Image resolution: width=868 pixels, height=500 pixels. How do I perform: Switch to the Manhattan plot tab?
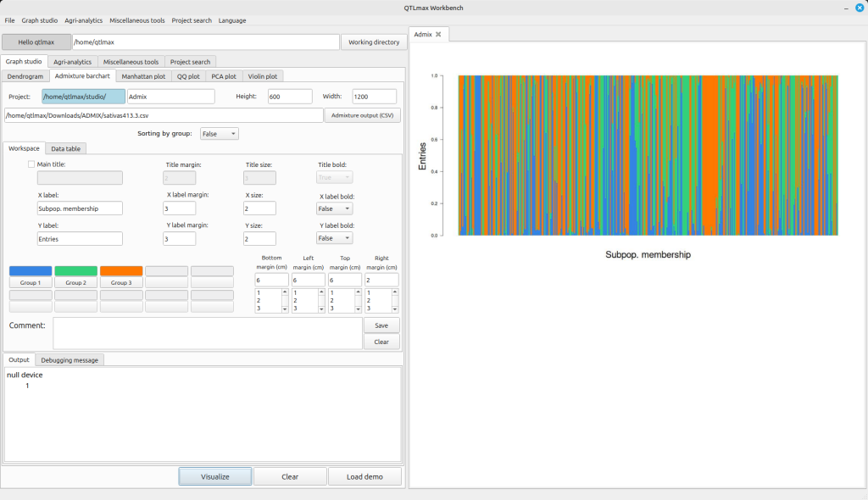click(142, 76)
